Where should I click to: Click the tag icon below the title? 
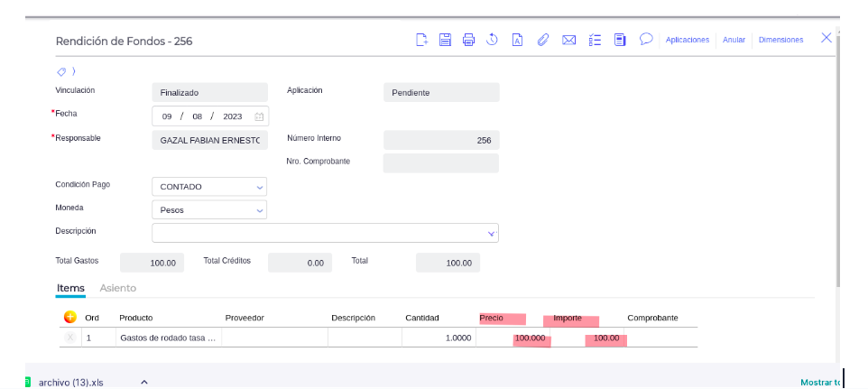[61, 70]
